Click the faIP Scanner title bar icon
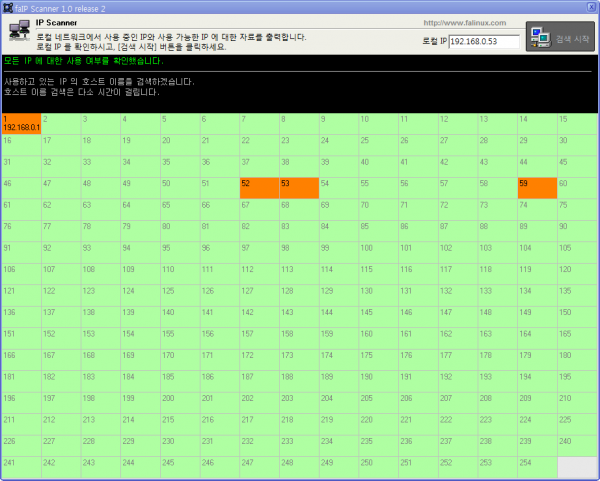This screenshot has width=600, height=481. click(8, 8)
